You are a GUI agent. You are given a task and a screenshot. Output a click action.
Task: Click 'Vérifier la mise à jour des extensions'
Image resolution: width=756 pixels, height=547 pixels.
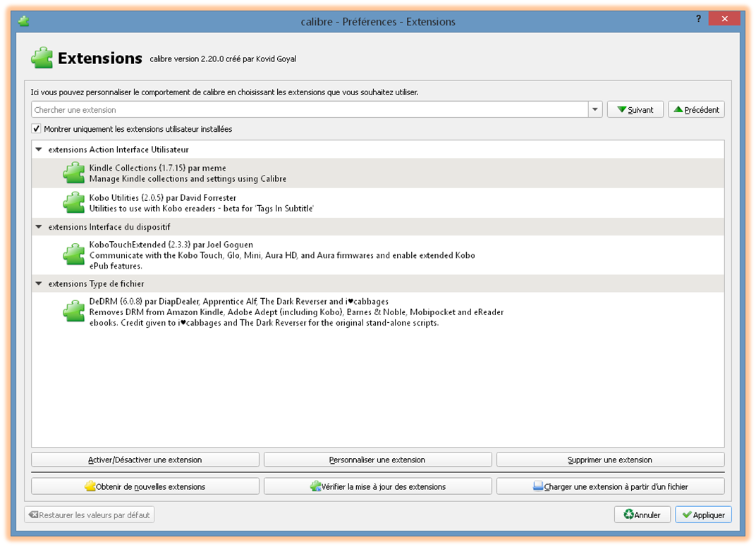tap(377, 486)
